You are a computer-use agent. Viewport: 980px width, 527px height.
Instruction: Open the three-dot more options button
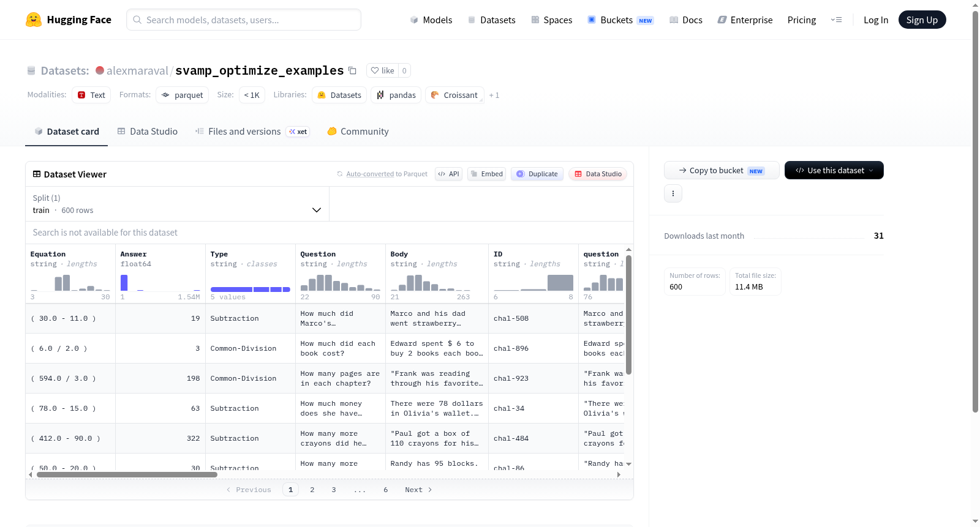[x=673, y=193]
